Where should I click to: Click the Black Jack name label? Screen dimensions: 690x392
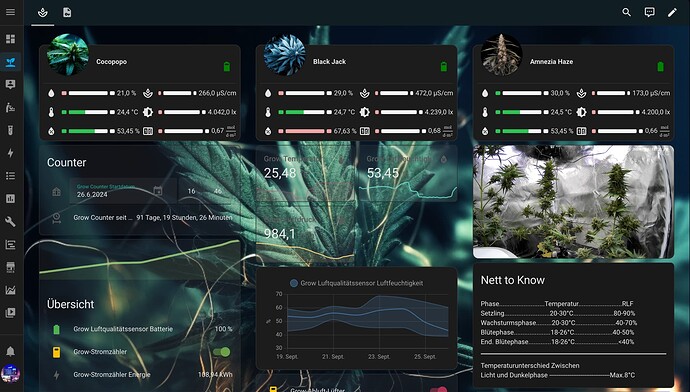[329, 62]
